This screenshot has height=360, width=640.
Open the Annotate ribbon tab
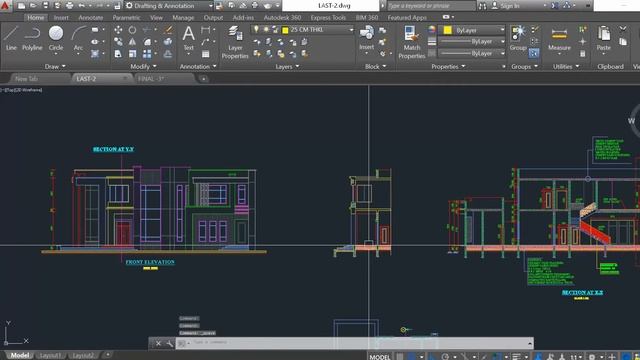(91, 18)
